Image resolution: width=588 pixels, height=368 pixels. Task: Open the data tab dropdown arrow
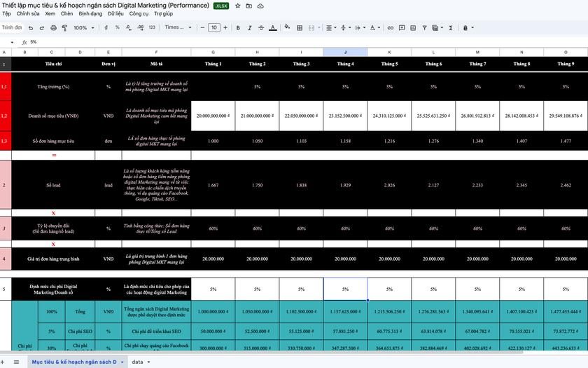click(148, 362)
